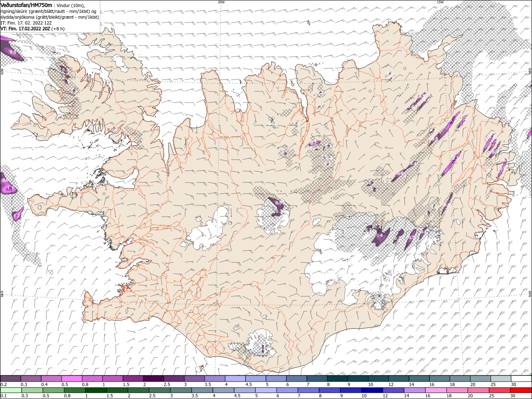Screen dimensions: 532x399
Task: Pick the palest green bottom swatch between 0.1 and 0.3
Action: pyautogui.click(x=10, y=390)
